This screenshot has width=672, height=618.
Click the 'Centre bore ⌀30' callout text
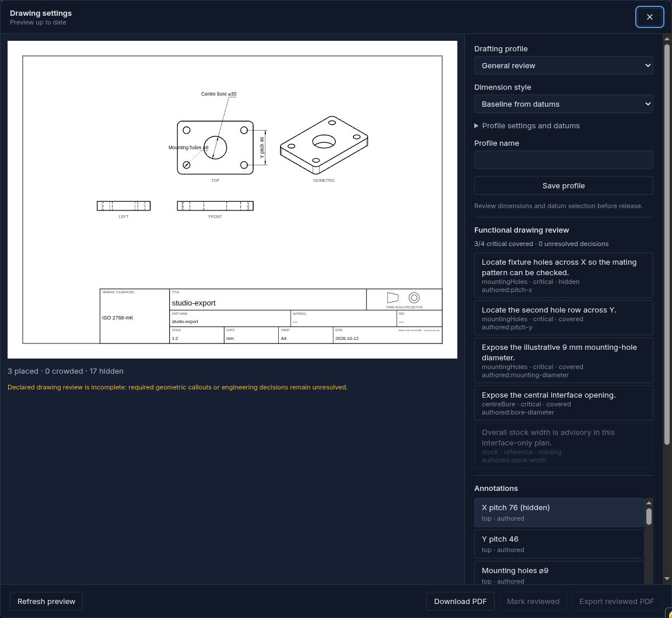coord(219,94)
